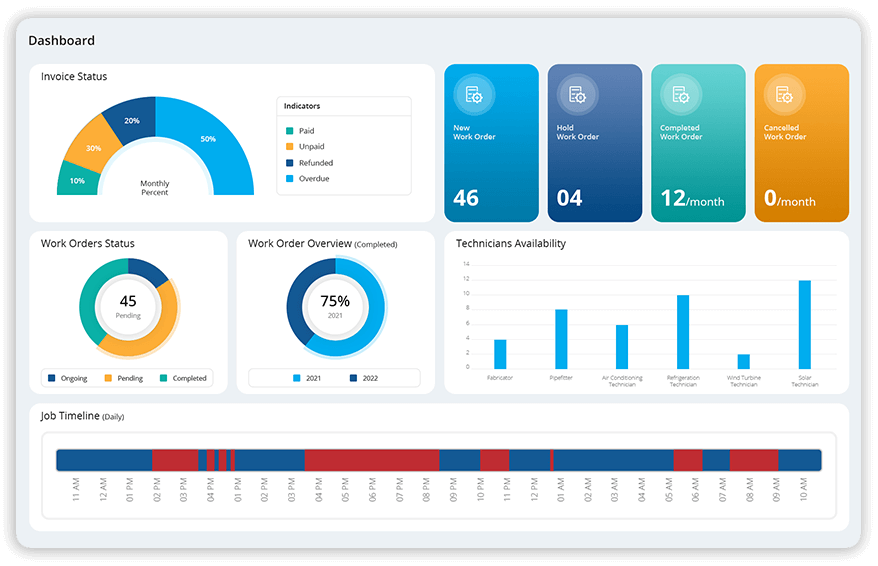Image resolution: width=878 pixels, height=566 pixels.
Task: Click the 30% unpaid gauge segment
Action: click(89, 146)
